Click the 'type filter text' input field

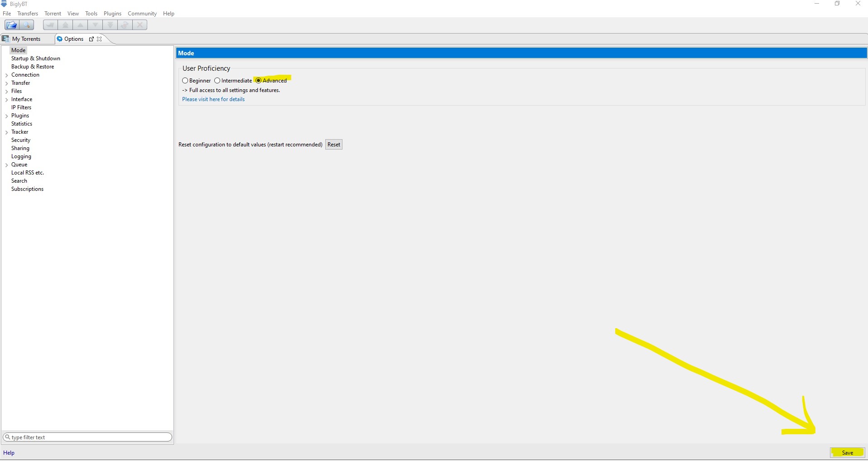[x=87, y=437]
